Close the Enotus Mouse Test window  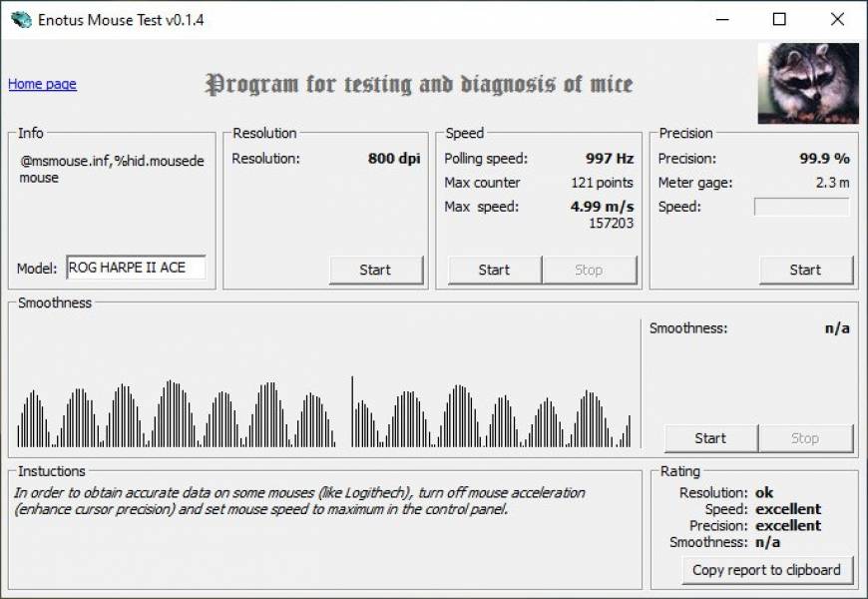point(837,20)
